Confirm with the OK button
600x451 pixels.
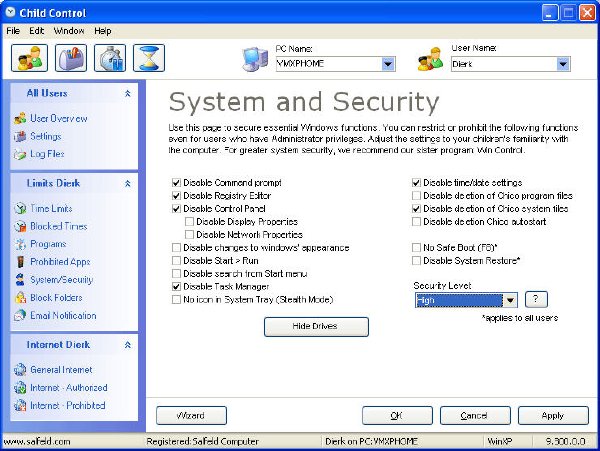click(397, 415)
